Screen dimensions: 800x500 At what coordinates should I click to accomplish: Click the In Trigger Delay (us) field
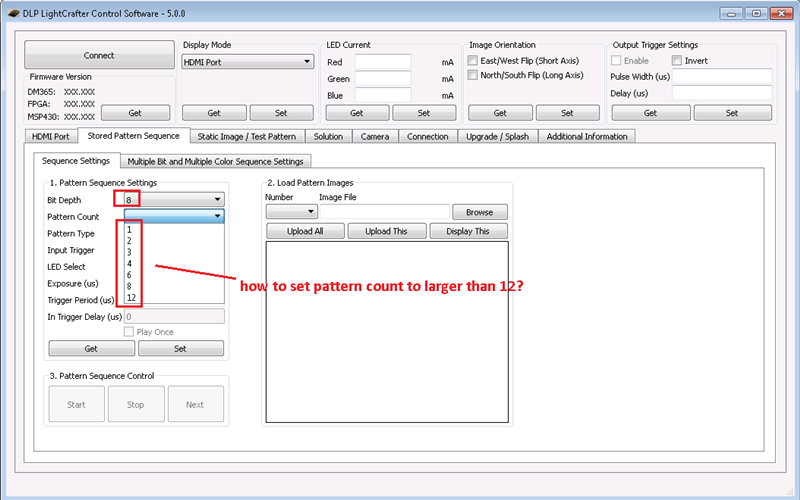174,316
